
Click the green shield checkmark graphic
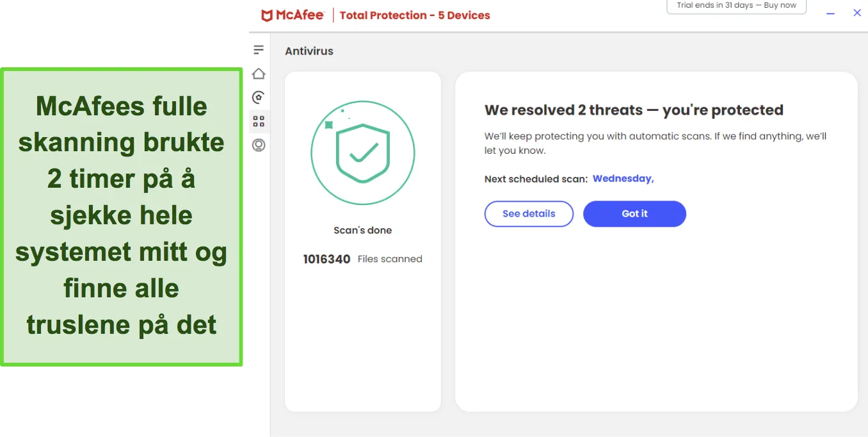pos(363,153)
